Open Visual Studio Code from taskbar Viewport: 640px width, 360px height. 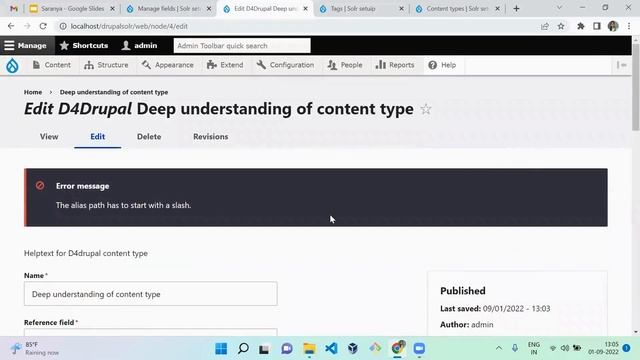331,349
